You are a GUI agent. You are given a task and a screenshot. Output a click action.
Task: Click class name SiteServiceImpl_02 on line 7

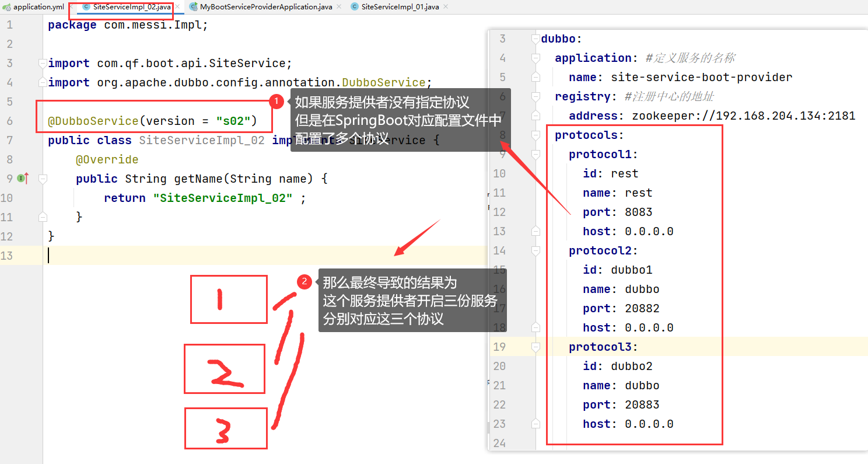pos(202,140)
